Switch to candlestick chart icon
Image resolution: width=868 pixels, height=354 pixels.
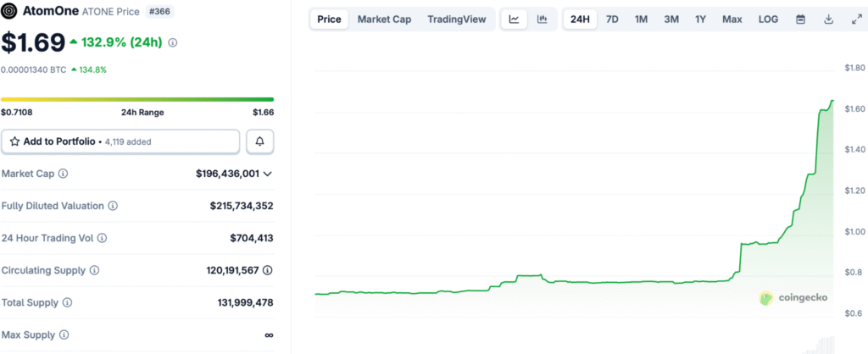pyautogui.click(x=542, y=19)
